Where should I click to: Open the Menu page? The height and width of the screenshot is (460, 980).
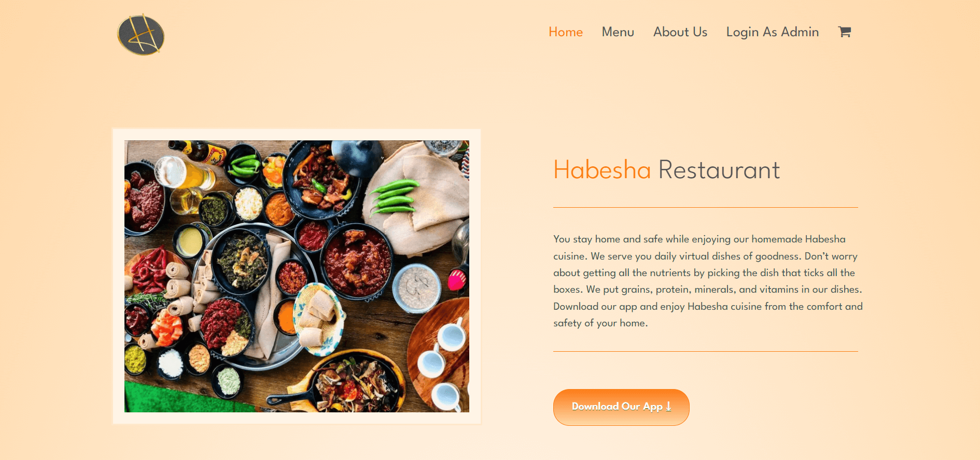[x=618, y=32]
